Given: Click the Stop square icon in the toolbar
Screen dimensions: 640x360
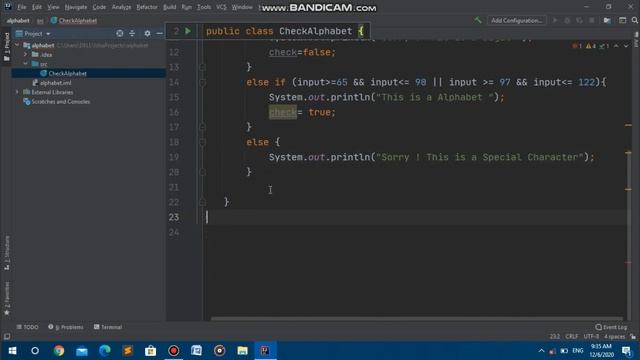Looking at the screenshot, I should point(592,20).
